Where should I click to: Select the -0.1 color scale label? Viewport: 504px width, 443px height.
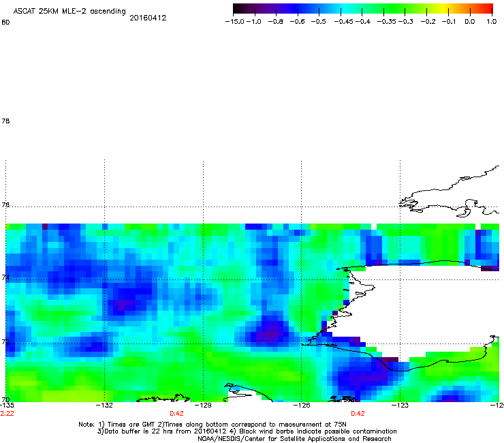pos(449,22)
